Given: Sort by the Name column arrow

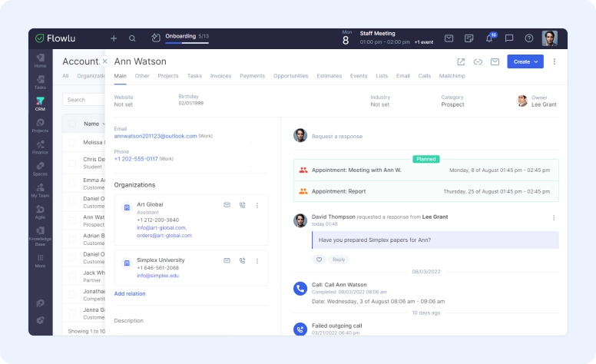Looking at the screenshot, I should coord(104,124).
